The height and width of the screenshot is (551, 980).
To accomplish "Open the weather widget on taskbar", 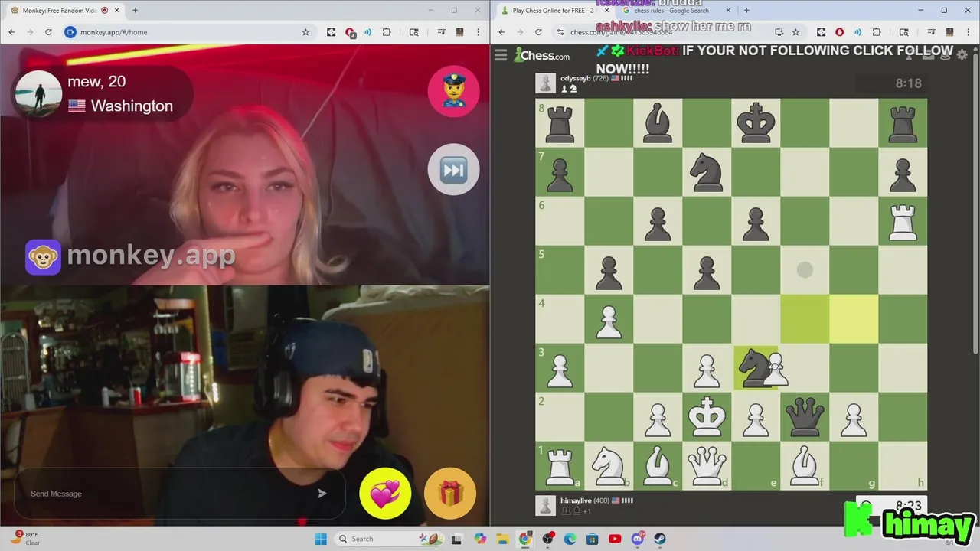I will [26, 538].
